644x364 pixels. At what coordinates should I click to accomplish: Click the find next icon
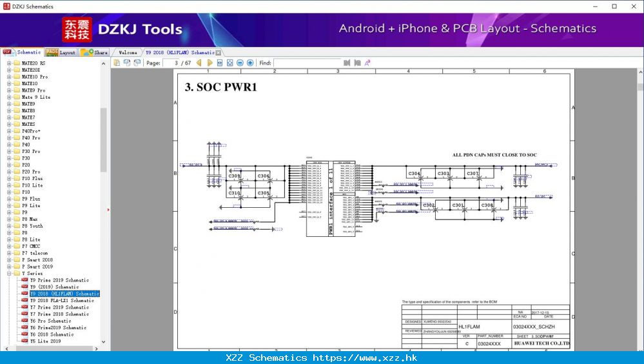[357, 63]
